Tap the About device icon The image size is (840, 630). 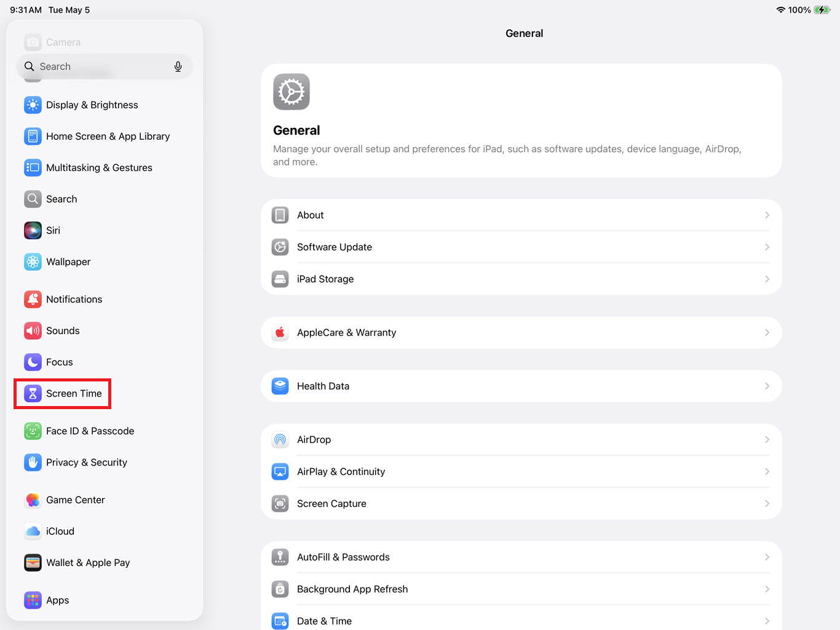coord(280,215)
